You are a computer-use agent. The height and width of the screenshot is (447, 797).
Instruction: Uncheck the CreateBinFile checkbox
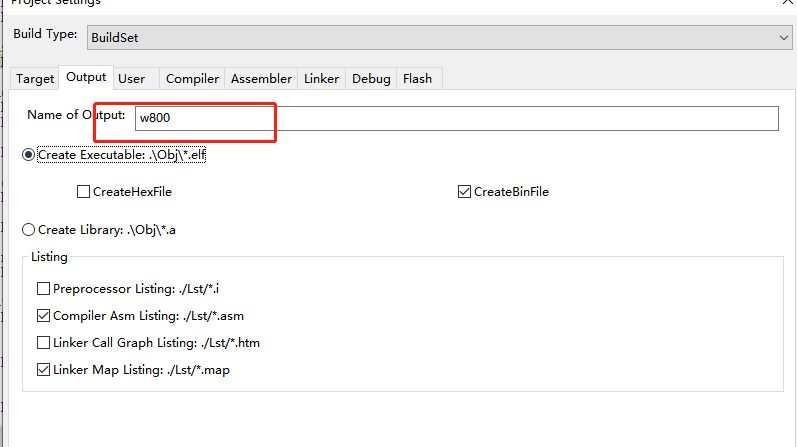(464, 192)
